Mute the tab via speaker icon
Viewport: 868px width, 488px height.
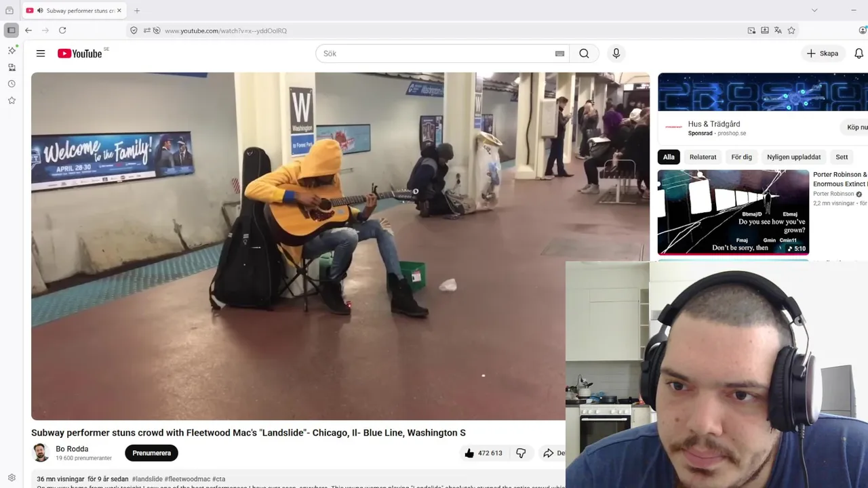(x=40, y=11)
